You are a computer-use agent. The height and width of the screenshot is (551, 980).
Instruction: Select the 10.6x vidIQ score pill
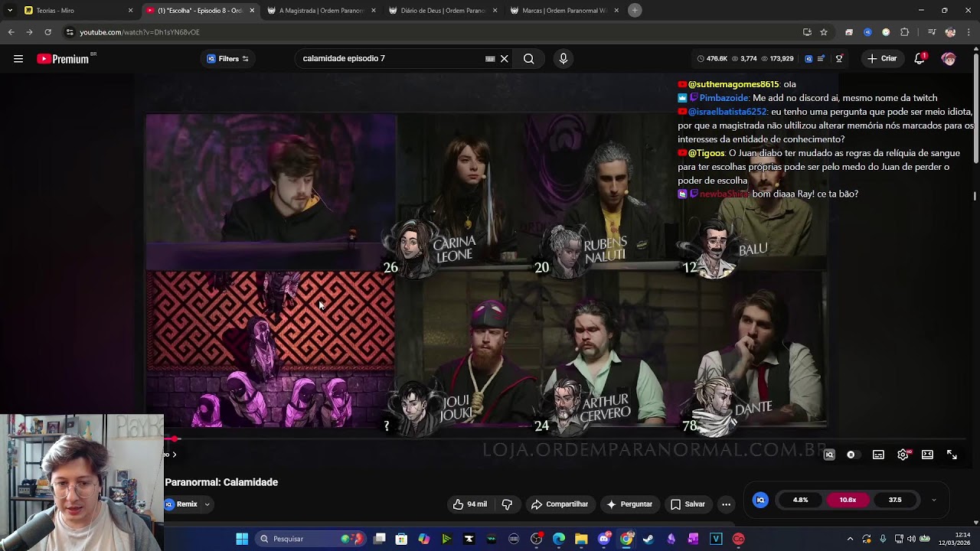(848, 500)
